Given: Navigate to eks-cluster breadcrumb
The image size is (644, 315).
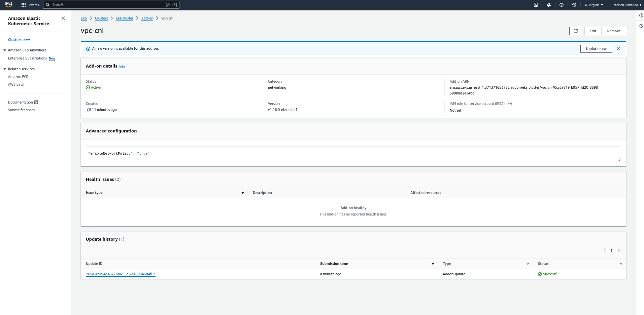Looking at the screenshot, I should click(125, 18).
